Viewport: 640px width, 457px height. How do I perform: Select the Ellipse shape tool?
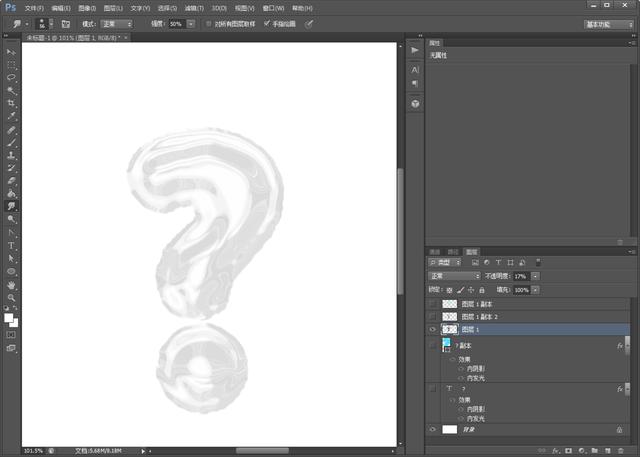point(11,271)
